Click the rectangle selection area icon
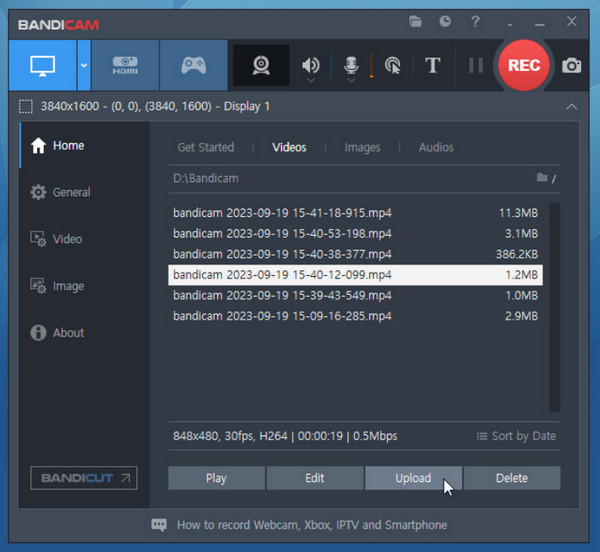The height and width of the screenshot is (552, 600). click(x=26, y=106)
